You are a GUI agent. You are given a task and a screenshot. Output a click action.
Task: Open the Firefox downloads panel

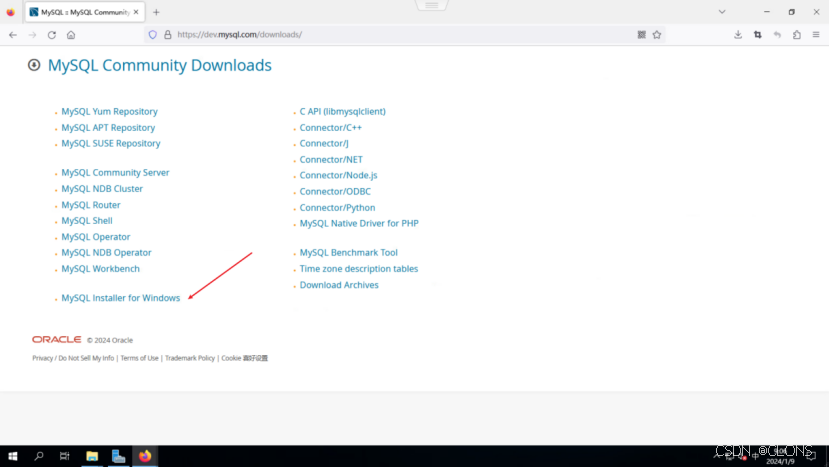coord(738,35)
